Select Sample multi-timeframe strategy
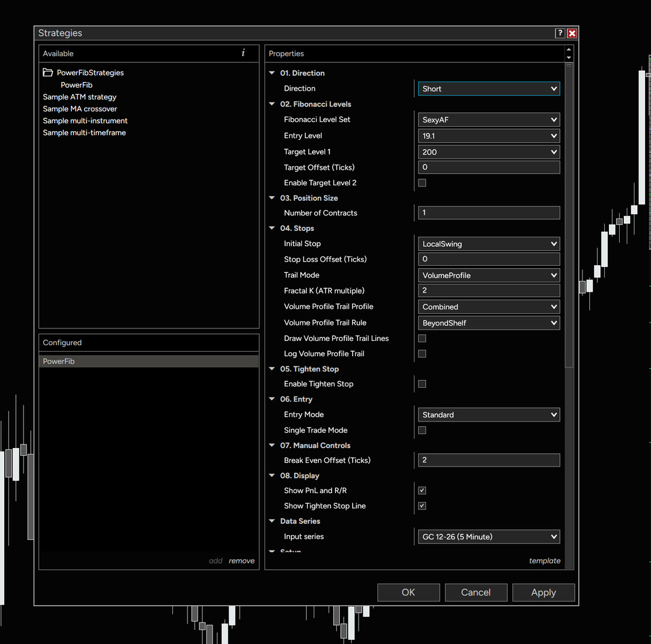651x644 pixels. [84, 133]
